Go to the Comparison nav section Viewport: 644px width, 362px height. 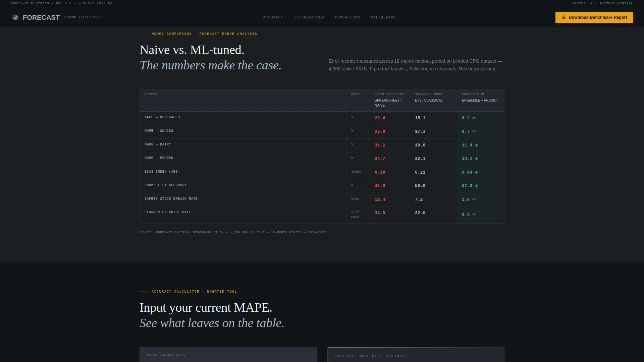coord(347,17)
